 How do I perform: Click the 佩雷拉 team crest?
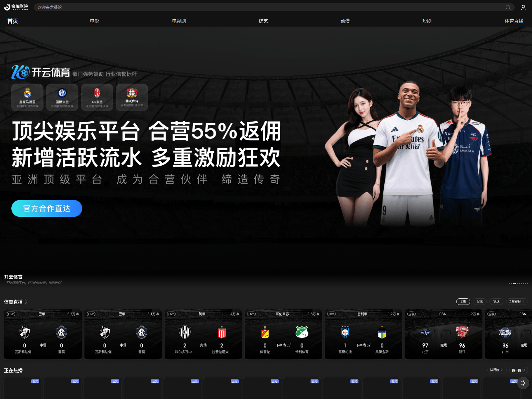click(x=265, y=332)
